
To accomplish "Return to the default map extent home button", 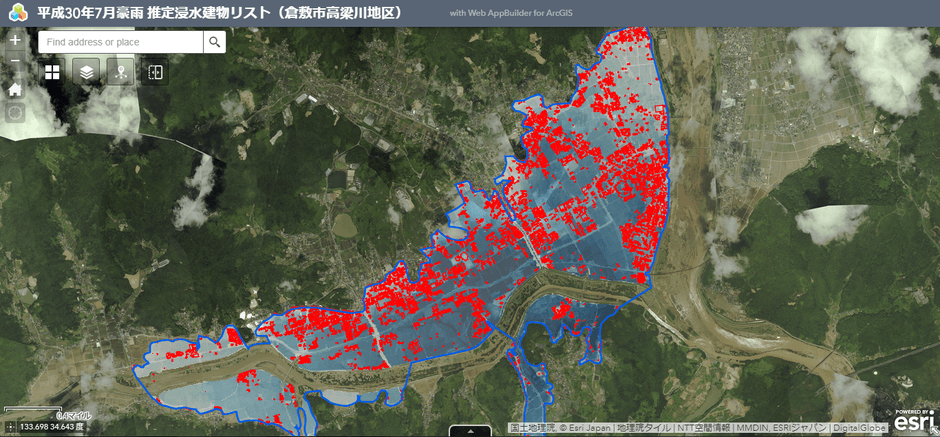I will pos(16,89).
